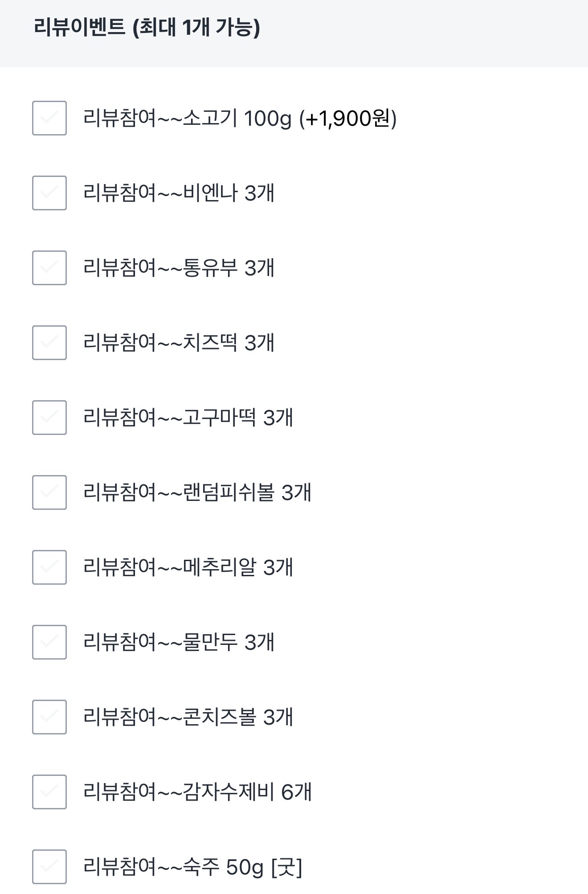This screenshot has height=894, width=588.
Task: Tap the 리뷰참여~~소고기 100g (+1,900원) label text
Action: (240, 119)
